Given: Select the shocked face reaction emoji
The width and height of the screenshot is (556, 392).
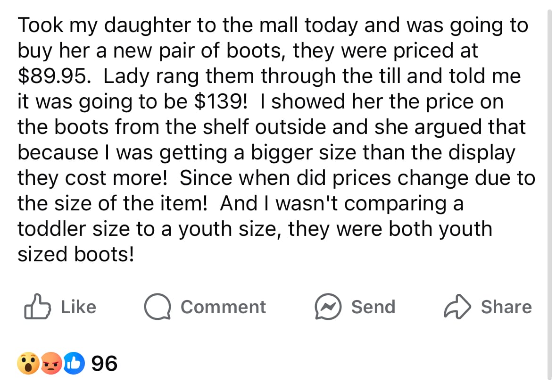Looking at the screenshot, I should 29,363.
